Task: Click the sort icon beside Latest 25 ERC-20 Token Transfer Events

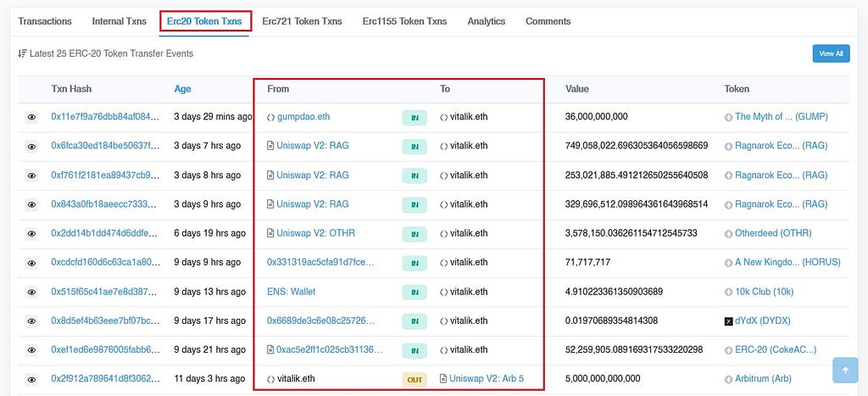Action: point(22,53)
